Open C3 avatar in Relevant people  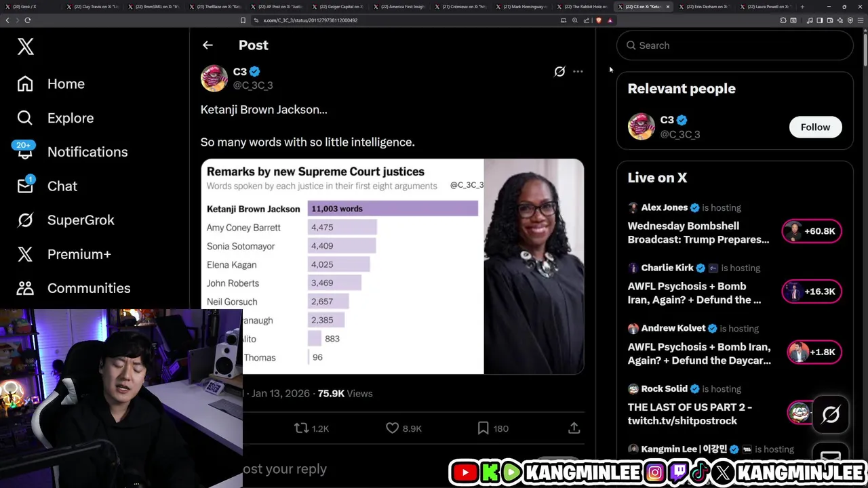tap(642, 127)
